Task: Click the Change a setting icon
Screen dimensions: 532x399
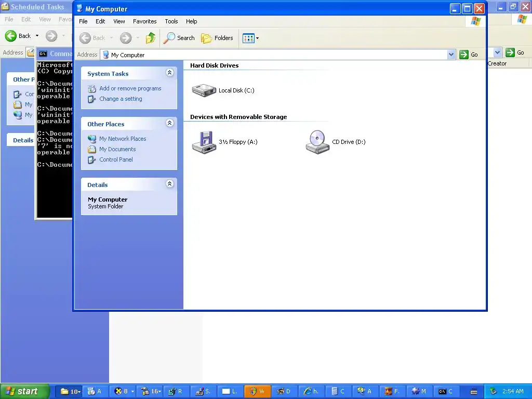Action: pos(92,99)
